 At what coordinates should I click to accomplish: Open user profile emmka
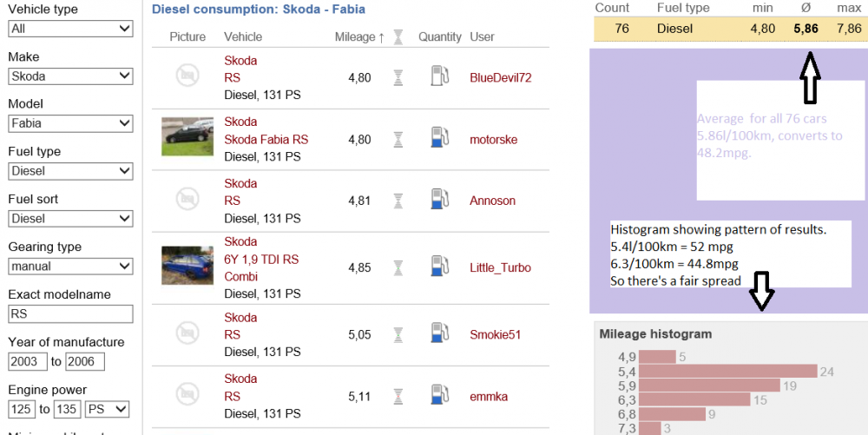click(x=488, y=396)
